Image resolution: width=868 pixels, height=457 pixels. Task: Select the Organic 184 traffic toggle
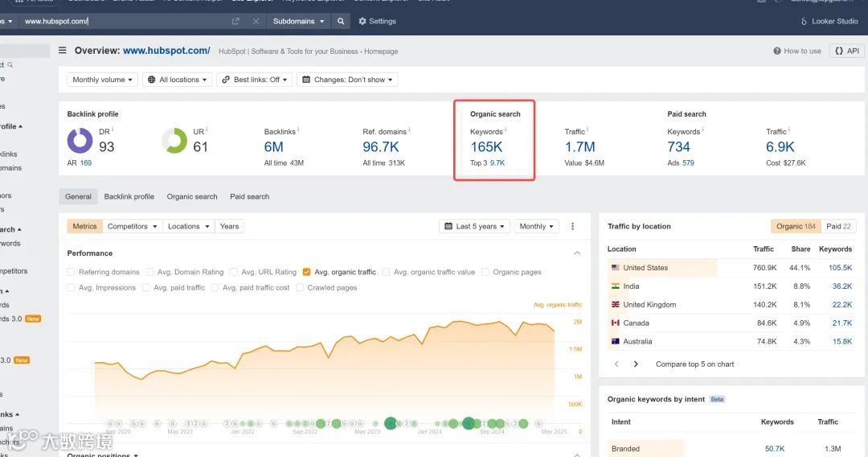796,226
